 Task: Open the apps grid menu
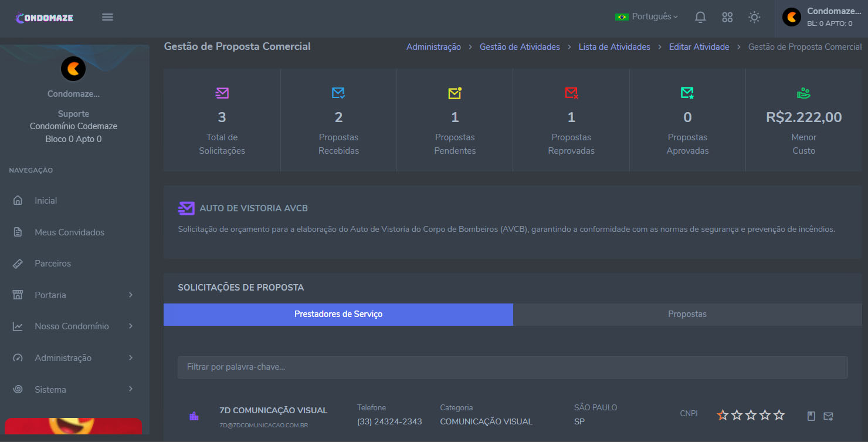727,17
